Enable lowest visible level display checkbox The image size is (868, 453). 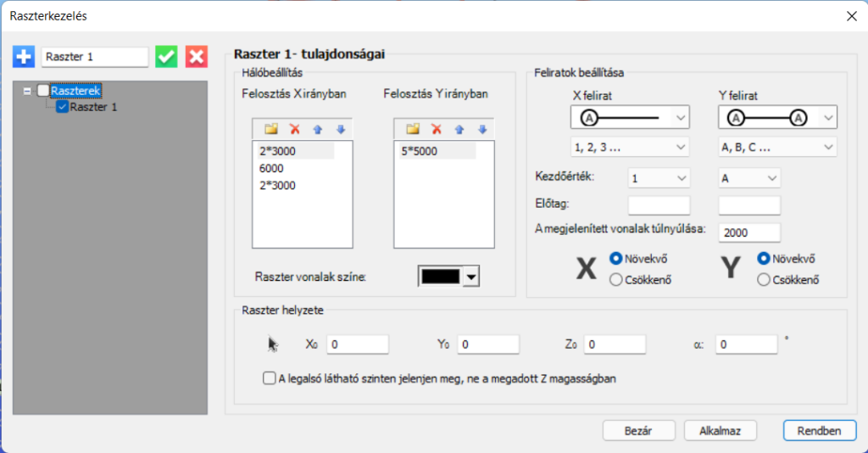click(x=269, y=378)
